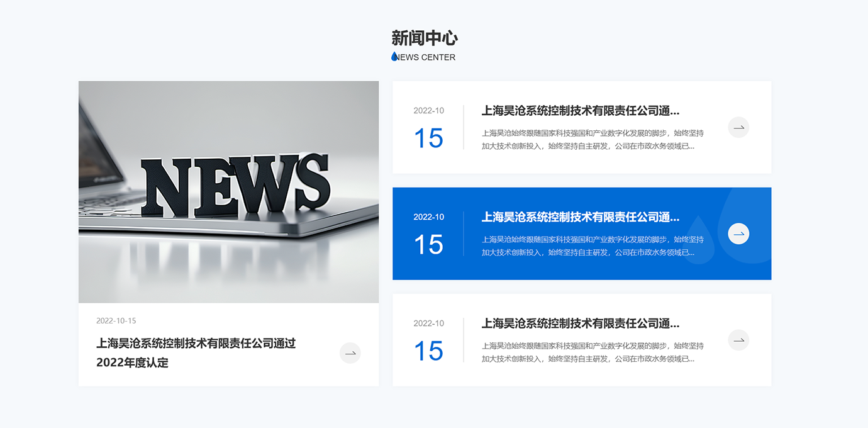Open the featured headline 上海昊沧系统控制技术有限责任公司通过2022年度认定
Image resolution: width=868 pixels, height=428 pixels.
click(x=196, y=353)
